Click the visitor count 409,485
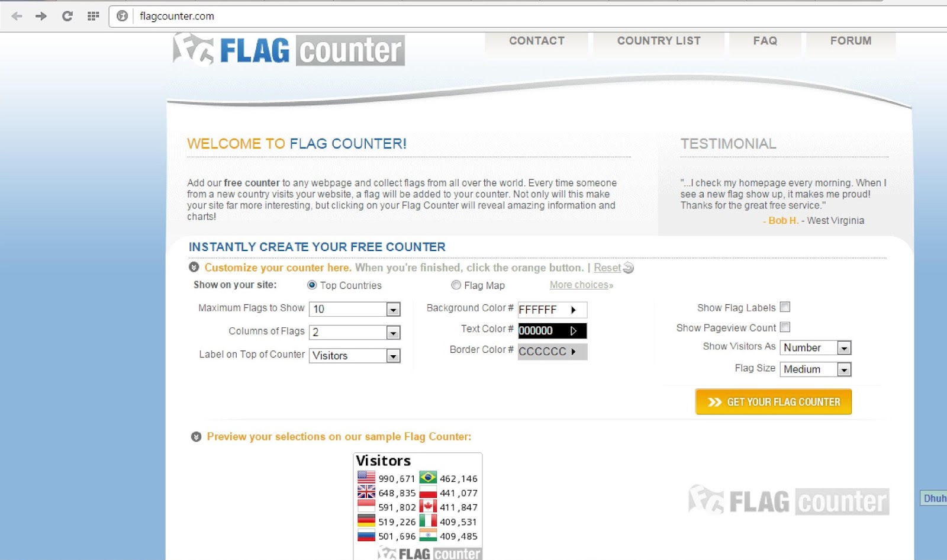The height and width of the screenshot is (560, 947). (458, 536)
